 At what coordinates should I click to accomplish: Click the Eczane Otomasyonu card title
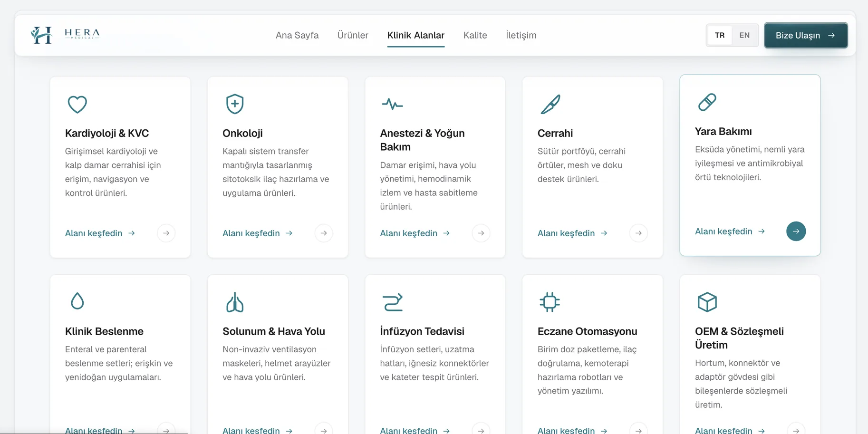click(588, 331)
